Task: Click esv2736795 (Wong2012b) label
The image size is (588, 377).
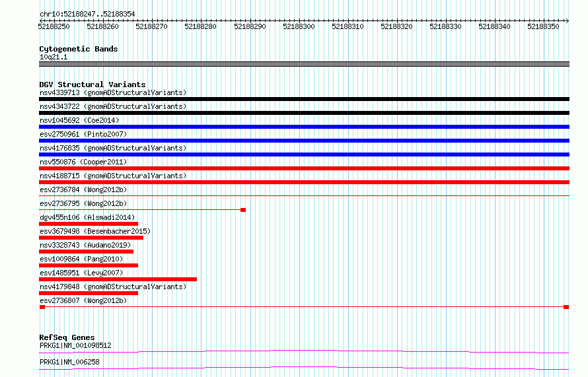Action: (83, 203)
